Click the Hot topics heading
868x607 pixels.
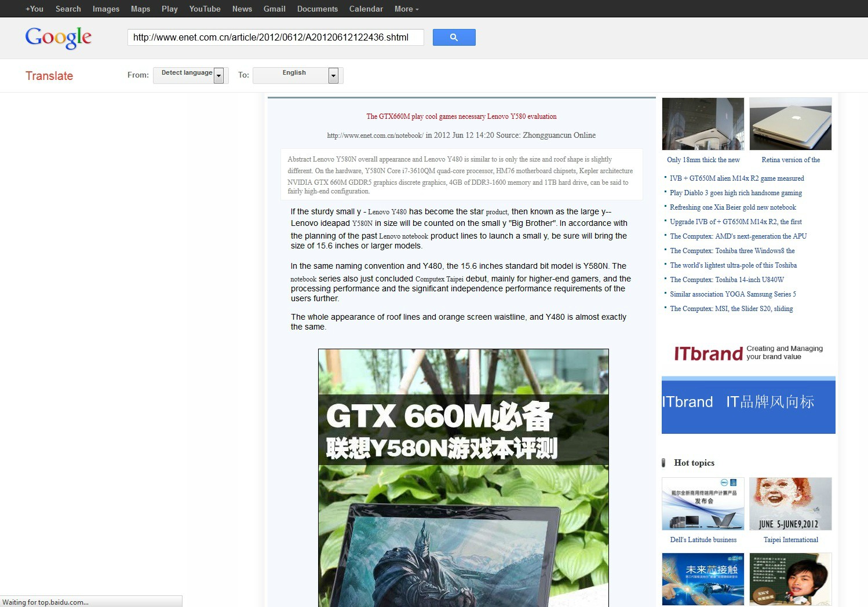[694, 463]
